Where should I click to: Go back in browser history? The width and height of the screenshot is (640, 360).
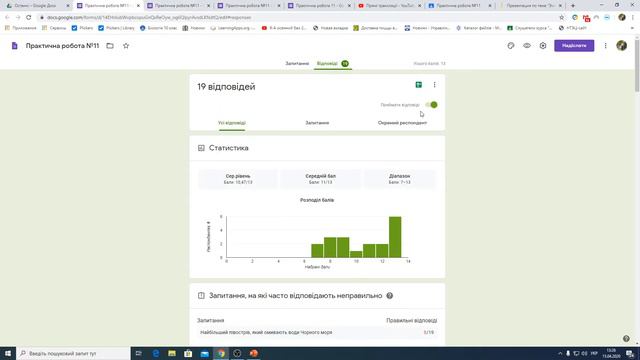[7, 18]
